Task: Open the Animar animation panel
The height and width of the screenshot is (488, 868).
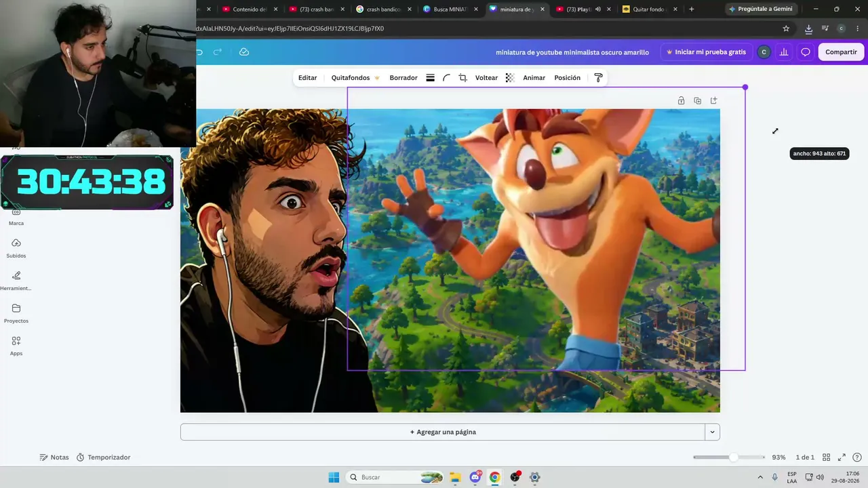Action: (534, 78)
